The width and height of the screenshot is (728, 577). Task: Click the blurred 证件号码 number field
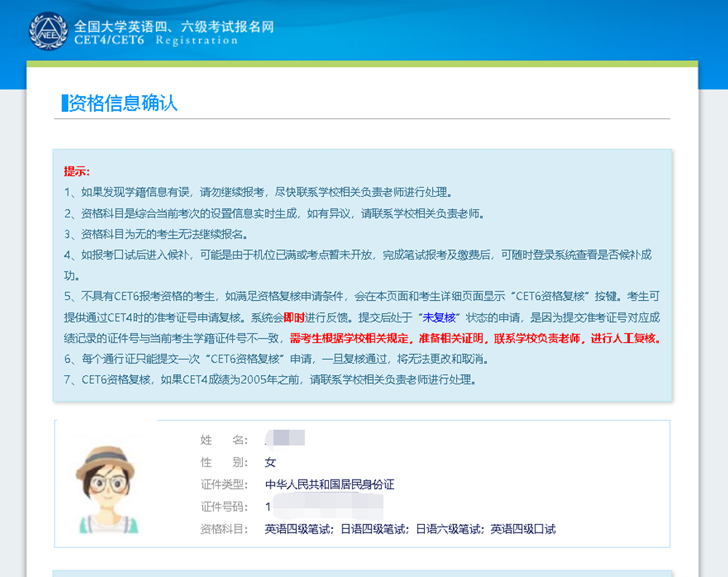pyautogui.click(x=324, y=507)
